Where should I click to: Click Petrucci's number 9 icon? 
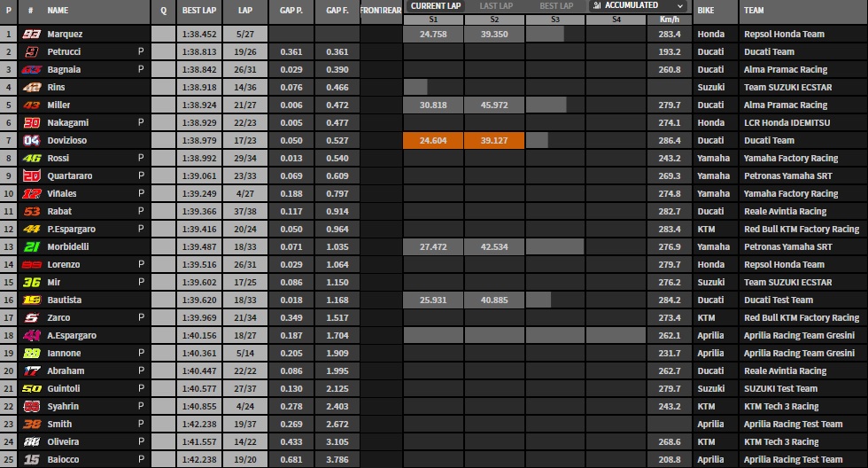point(32,52)
